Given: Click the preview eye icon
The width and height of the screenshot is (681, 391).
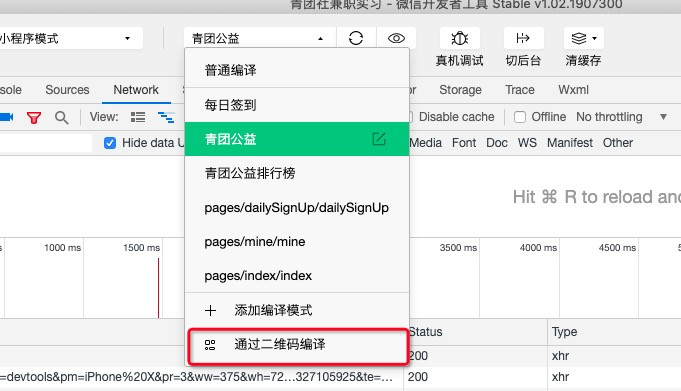Looking at the screenshot, I should click(396, 38).
